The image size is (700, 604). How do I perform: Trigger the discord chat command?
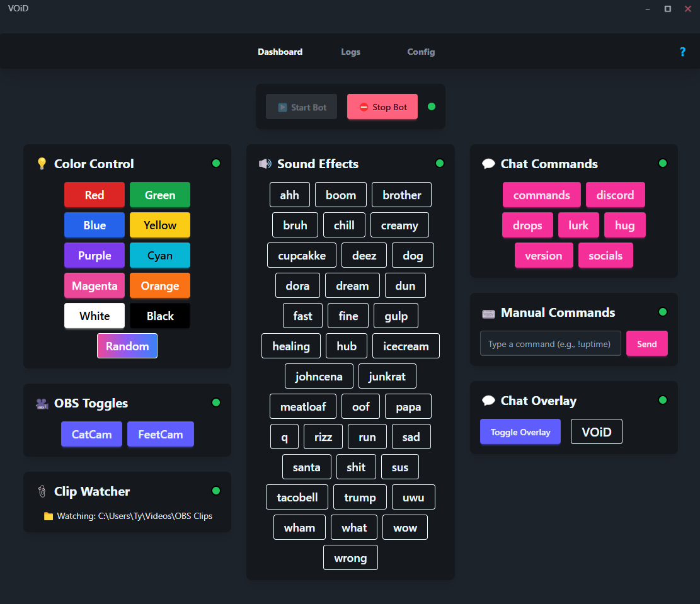coord(615,195)
